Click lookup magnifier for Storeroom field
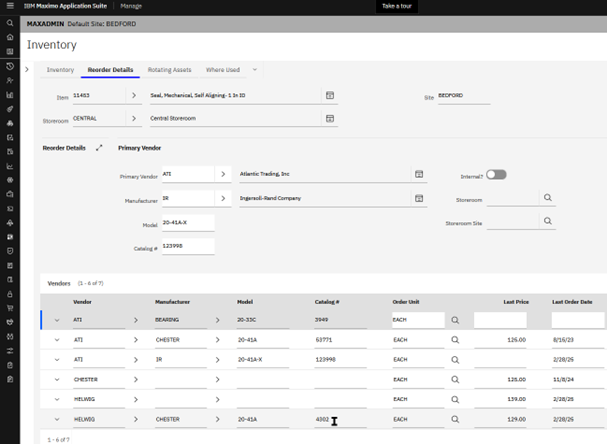The image size is (607, 444). 548,198
